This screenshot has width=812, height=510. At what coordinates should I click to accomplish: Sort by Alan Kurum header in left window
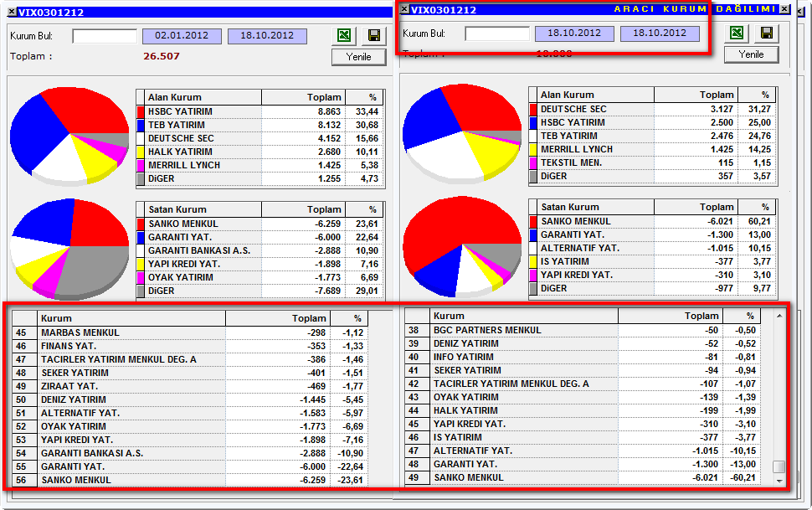pos(203,97)
